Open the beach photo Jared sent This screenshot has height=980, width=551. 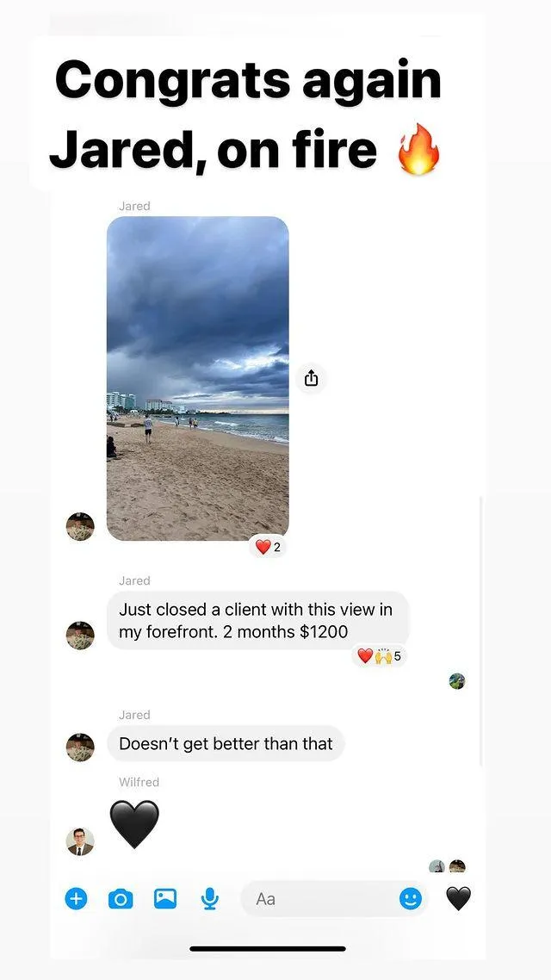point(197,378)
